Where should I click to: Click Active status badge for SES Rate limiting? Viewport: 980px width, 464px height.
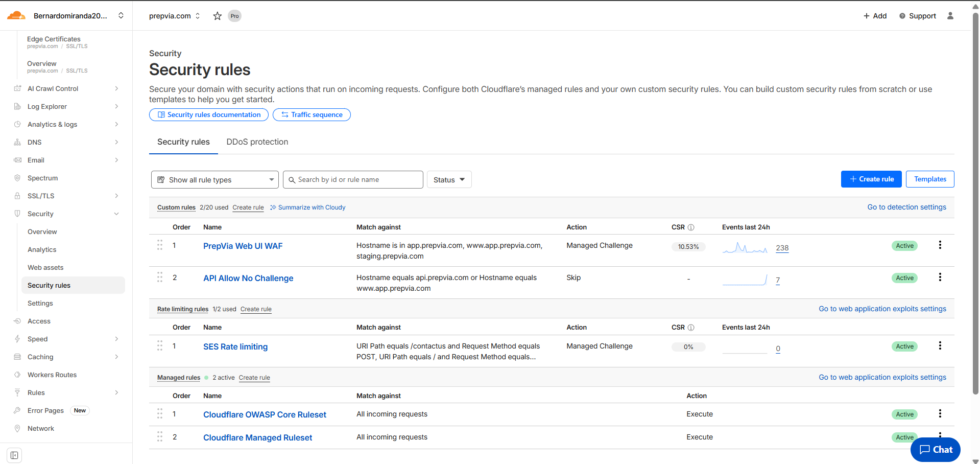coord(904,346)
